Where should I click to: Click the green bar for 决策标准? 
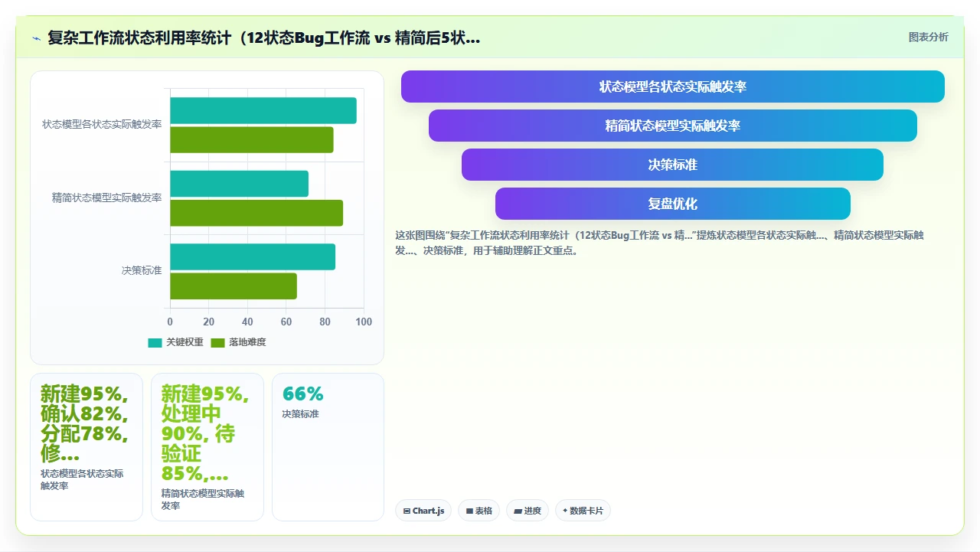coord(234,286)
